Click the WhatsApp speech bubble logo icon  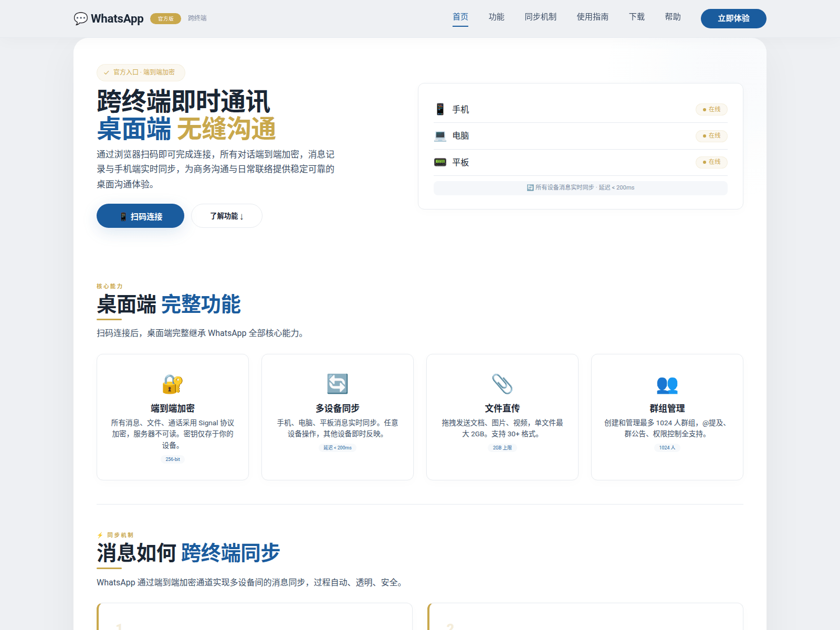pyautogui.click(x=81, y=18)
